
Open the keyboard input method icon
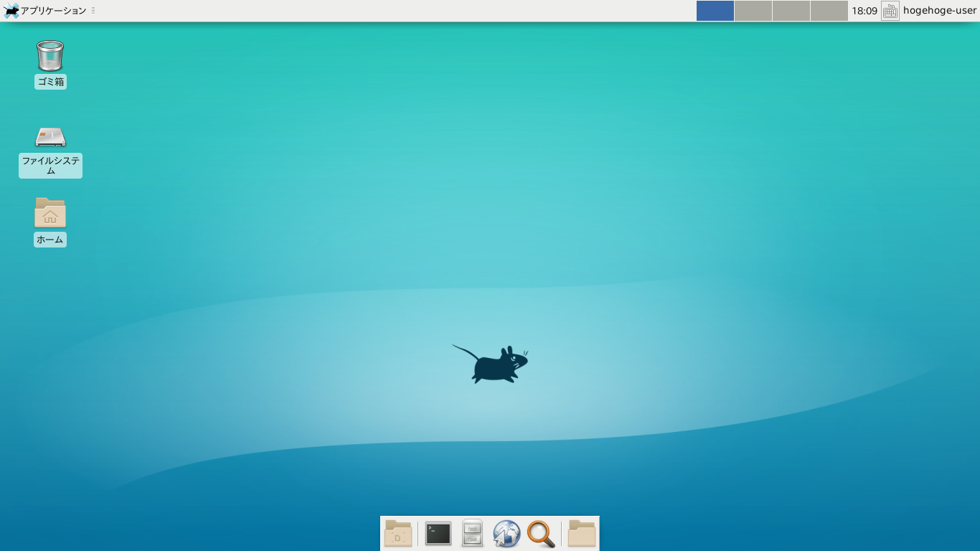890,11
